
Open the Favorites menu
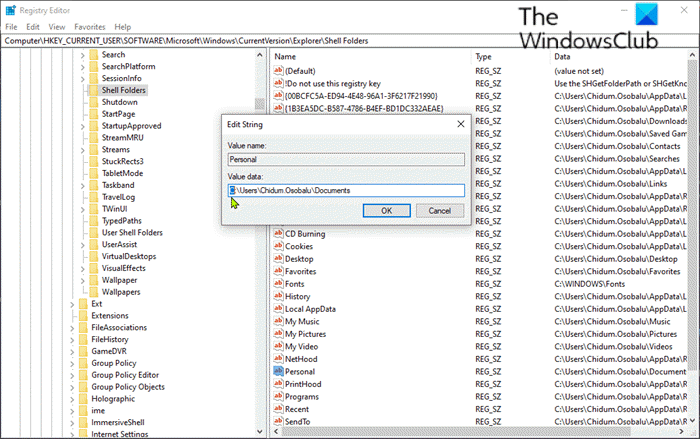tap(90, 27)
